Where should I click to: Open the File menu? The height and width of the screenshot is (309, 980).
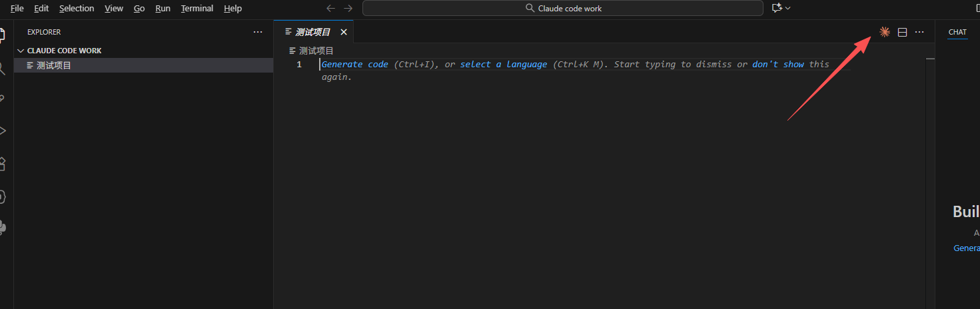click(x=17, y=8)
